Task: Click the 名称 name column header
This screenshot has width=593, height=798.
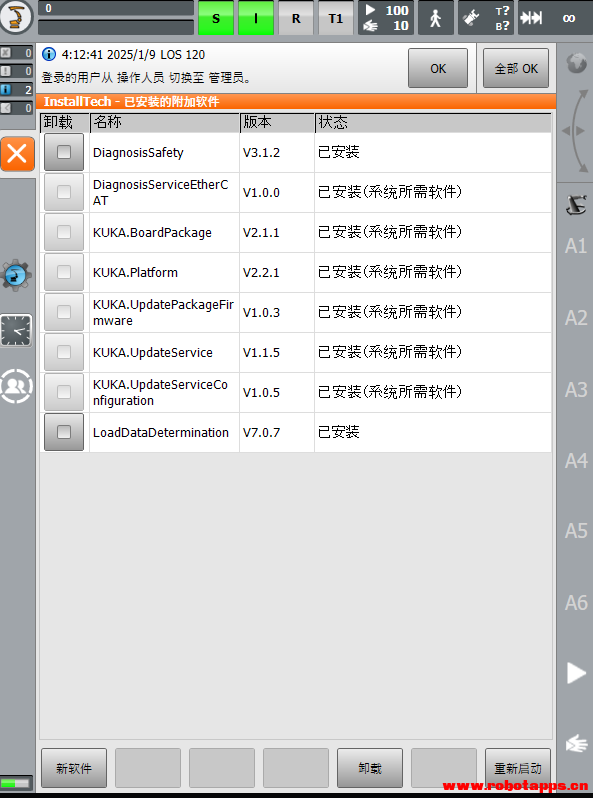Action: click(164, 122)
